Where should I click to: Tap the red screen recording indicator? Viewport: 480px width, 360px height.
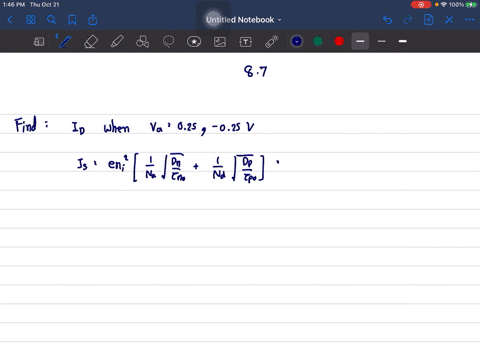point(421,5)
